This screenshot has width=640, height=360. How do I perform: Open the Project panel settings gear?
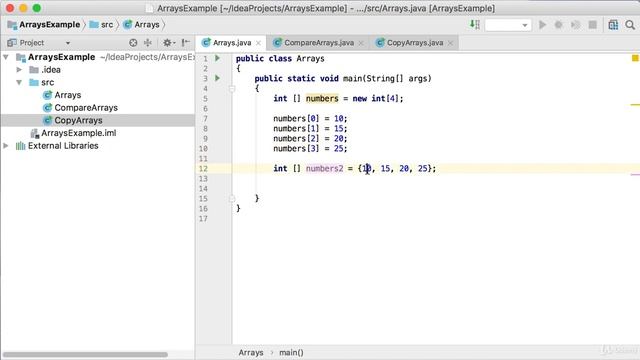click(x=168, y=42)
